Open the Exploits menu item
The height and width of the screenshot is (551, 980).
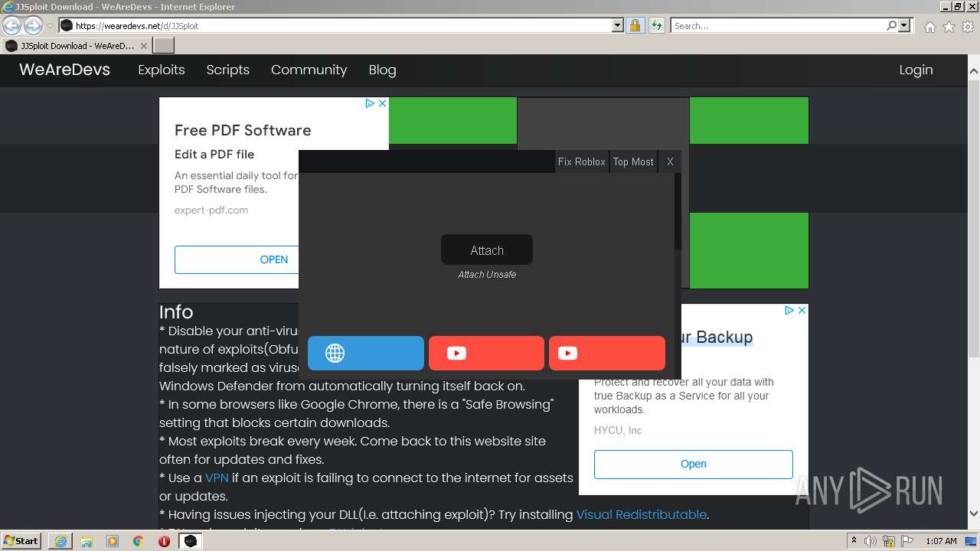tap(162, 70)
